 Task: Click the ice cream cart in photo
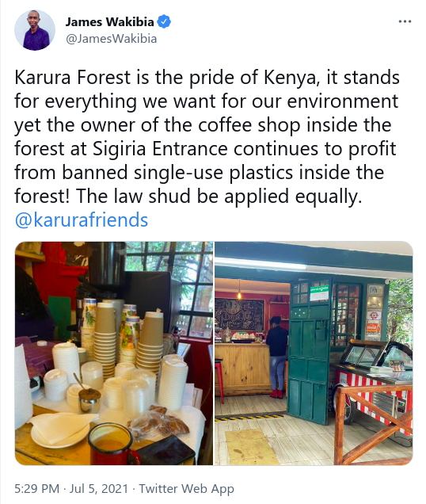click(x=373, y=384)
